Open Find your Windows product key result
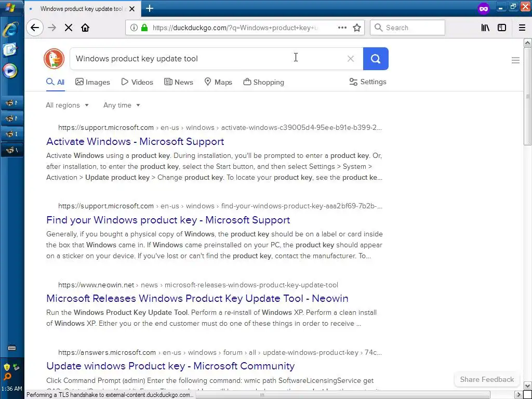 click(x=168, y=220)
